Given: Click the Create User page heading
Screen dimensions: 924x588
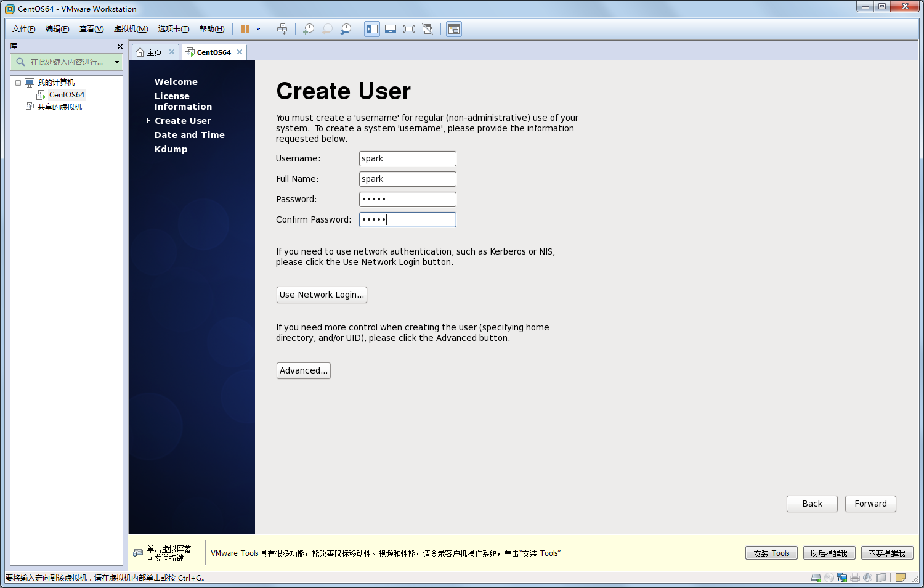Looking at the screenshot, I should (x=343, y=91).
